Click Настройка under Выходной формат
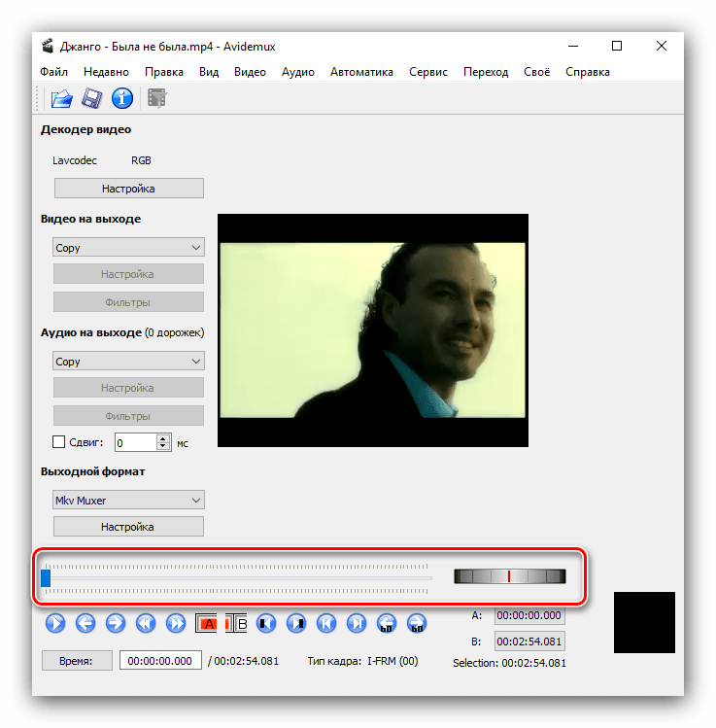 (128, 527)
